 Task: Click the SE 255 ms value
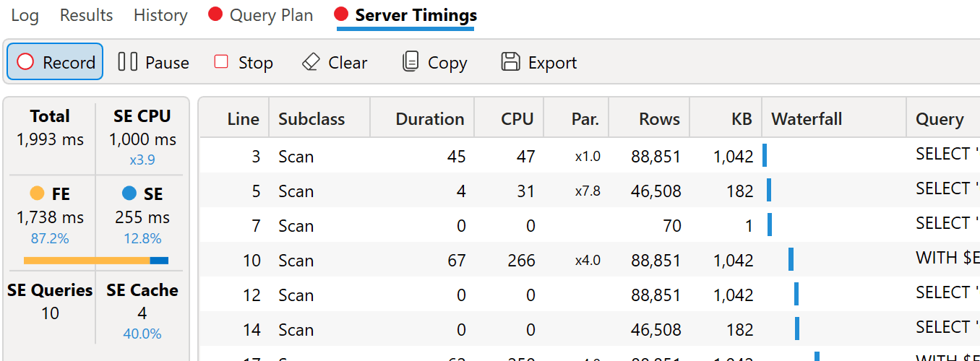[x=142, y=217]
